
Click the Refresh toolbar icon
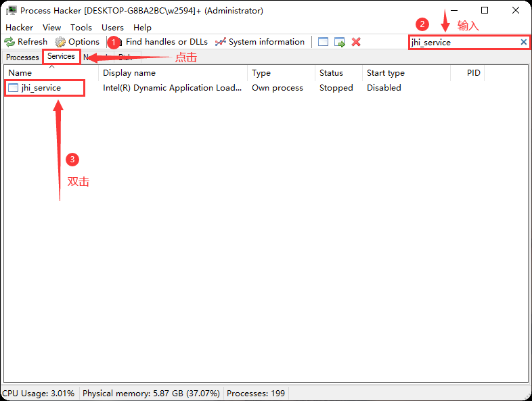coord(9,42)
